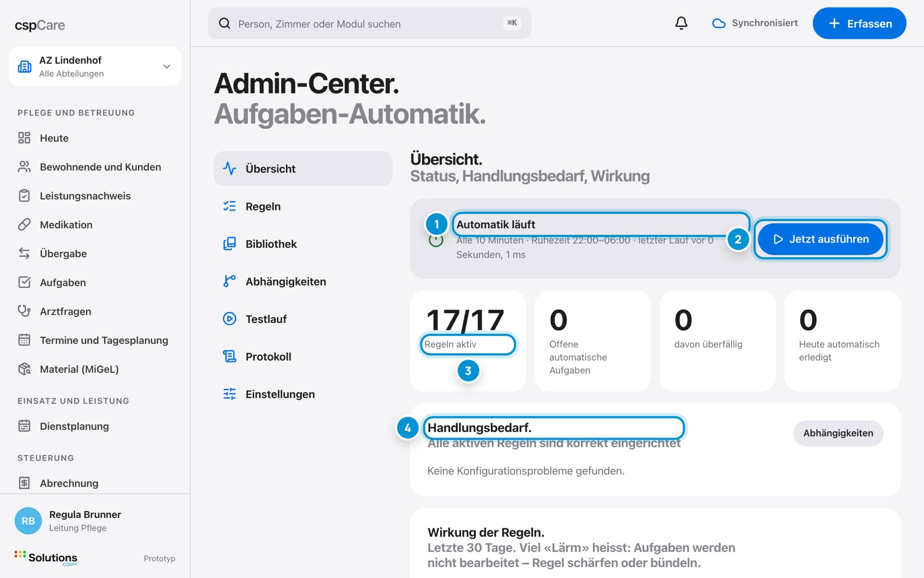Click the Abrechnung receipt icon
Image resolution: width=924 pixels, height=578 pixels.
24,483
